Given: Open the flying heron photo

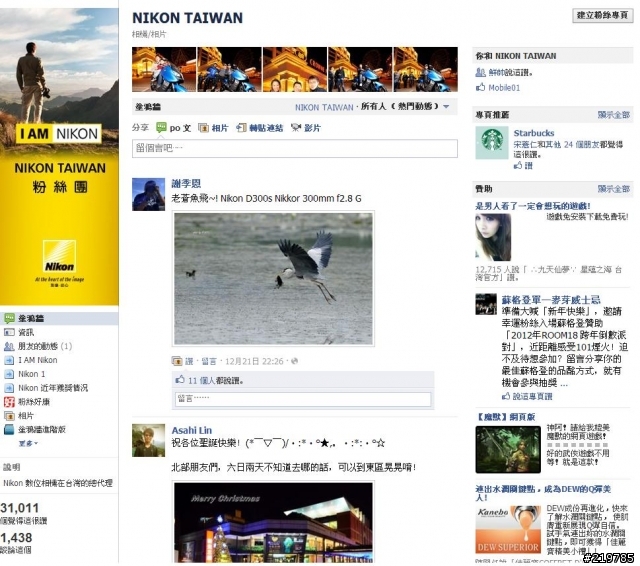Looking at the screenshot, I should click(273, 279).
